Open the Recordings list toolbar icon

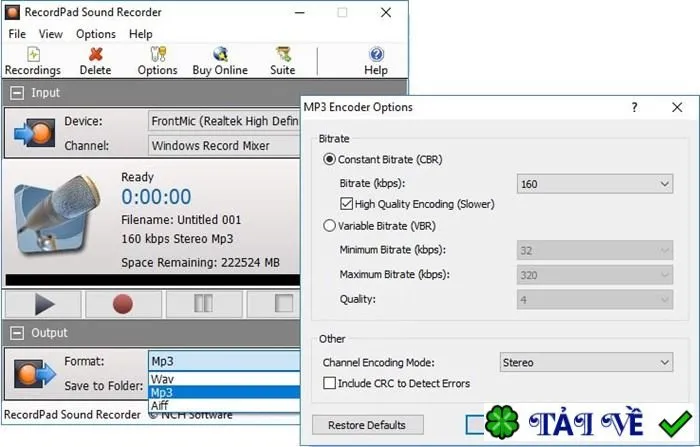pos(33,62)
